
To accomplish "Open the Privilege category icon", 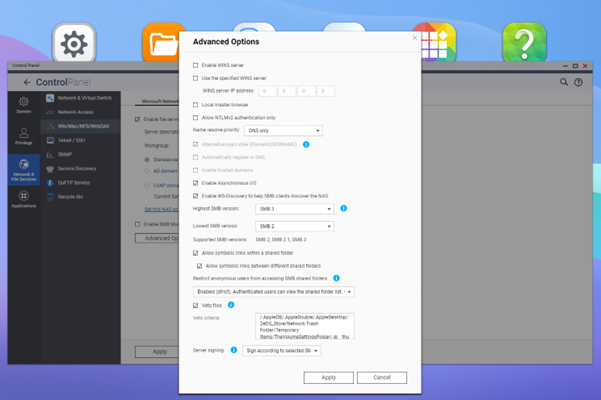I will [x=24, y=137].
